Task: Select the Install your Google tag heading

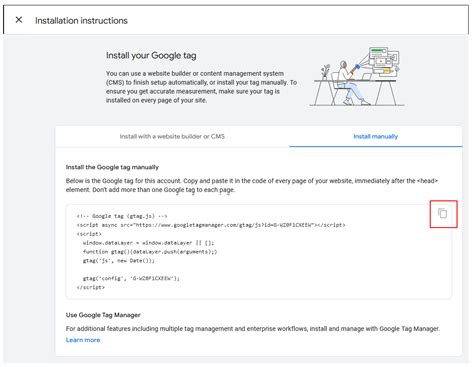Action: pos(151,55)
